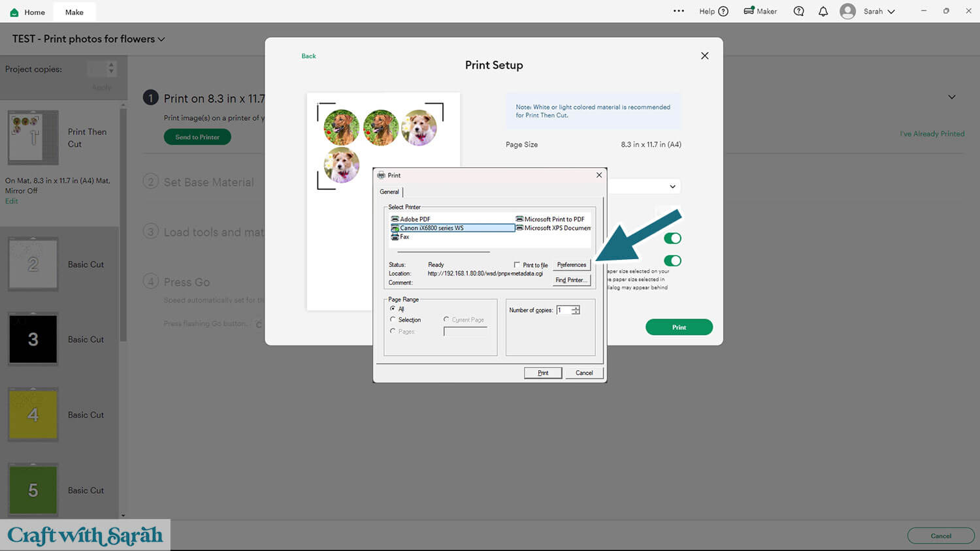Viewport: 980px width, 551px height.
Task: Click Apply under Project copies
Action: [101, 87]
